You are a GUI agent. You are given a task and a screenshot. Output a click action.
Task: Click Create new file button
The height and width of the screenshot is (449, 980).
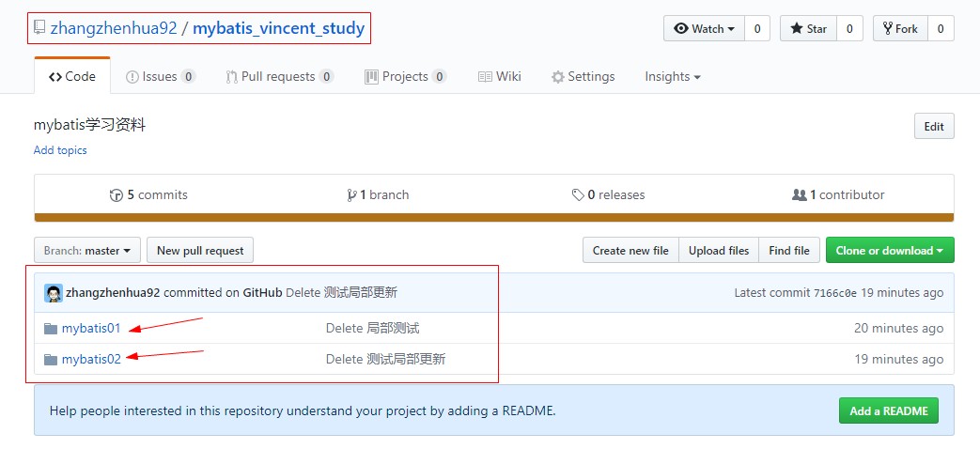point(630,251)
